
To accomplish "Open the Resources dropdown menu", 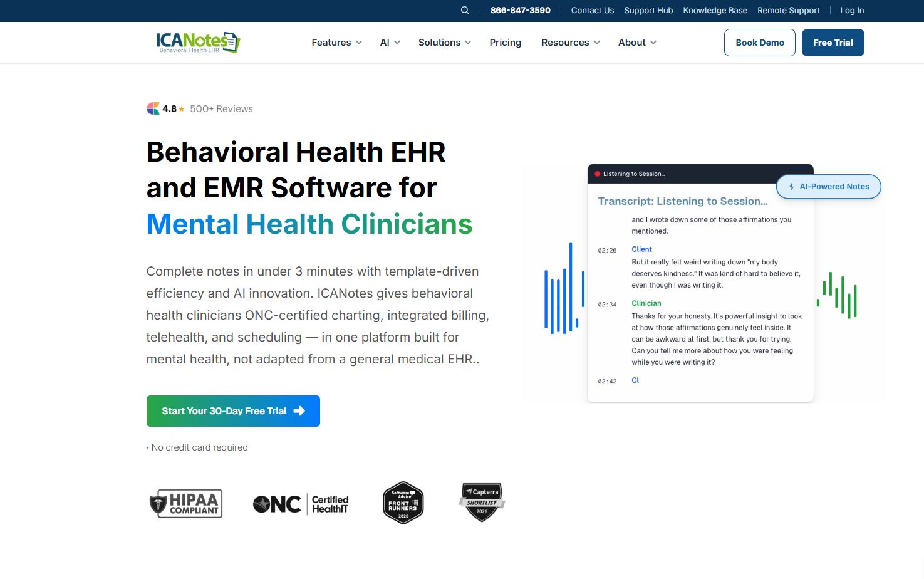I will point(571,43).
